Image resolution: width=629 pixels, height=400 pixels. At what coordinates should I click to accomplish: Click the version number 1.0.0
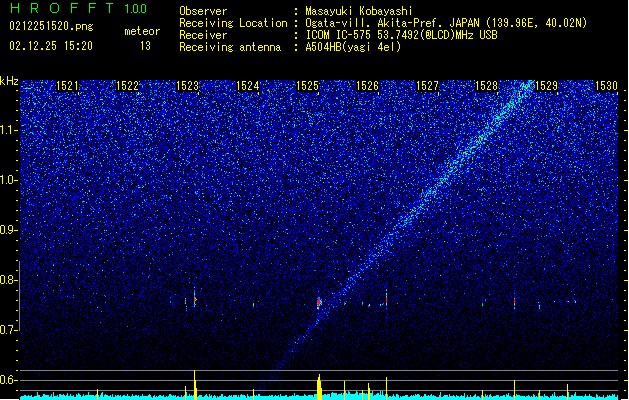(x=136, y=9)
